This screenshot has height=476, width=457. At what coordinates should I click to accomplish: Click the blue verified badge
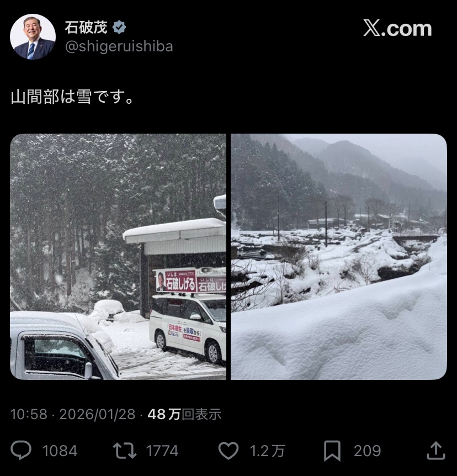119,27
